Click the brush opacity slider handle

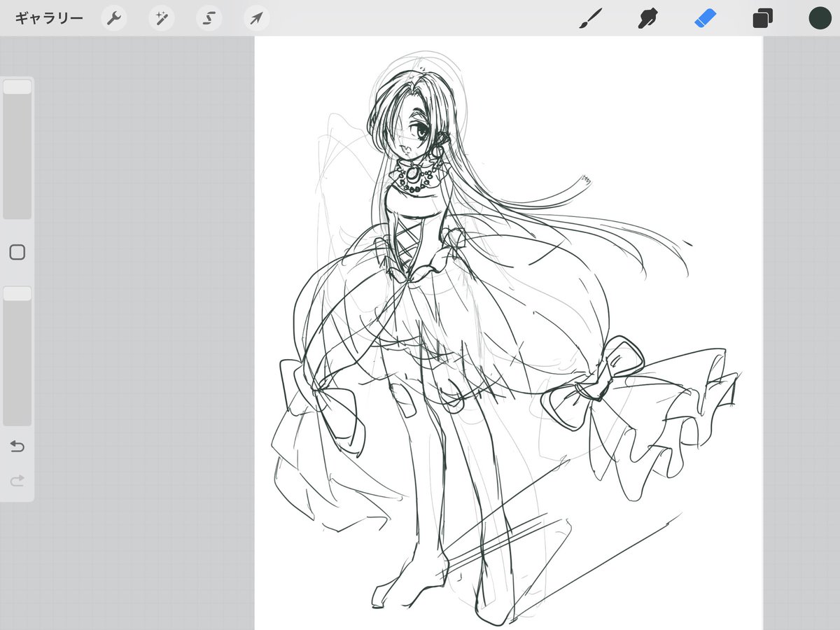coord(17,293)
